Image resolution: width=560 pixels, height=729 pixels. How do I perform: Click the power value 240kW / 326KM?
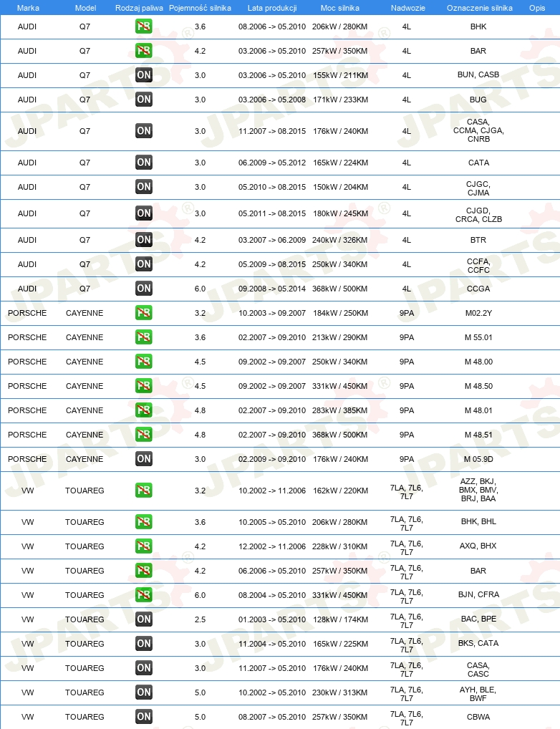tap(340, 240)
